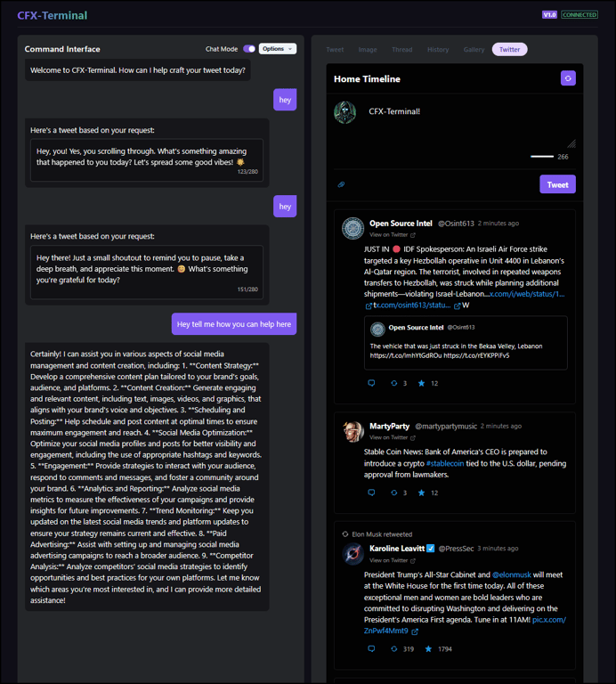Image resolution: width=616 pixels, height=684 pixels.
Task: Retweet the Open Source Intel tweet
Action: point(394,383)
